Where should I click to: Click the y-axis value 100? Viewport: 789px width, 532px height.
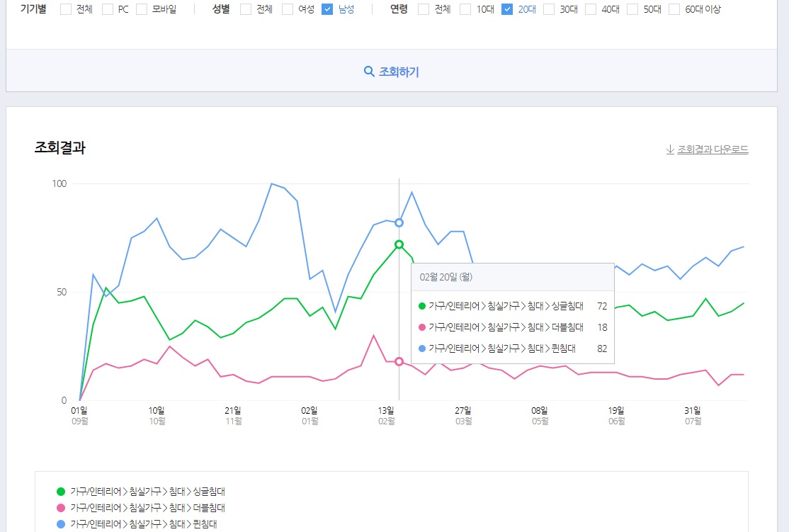pos(59,183)
